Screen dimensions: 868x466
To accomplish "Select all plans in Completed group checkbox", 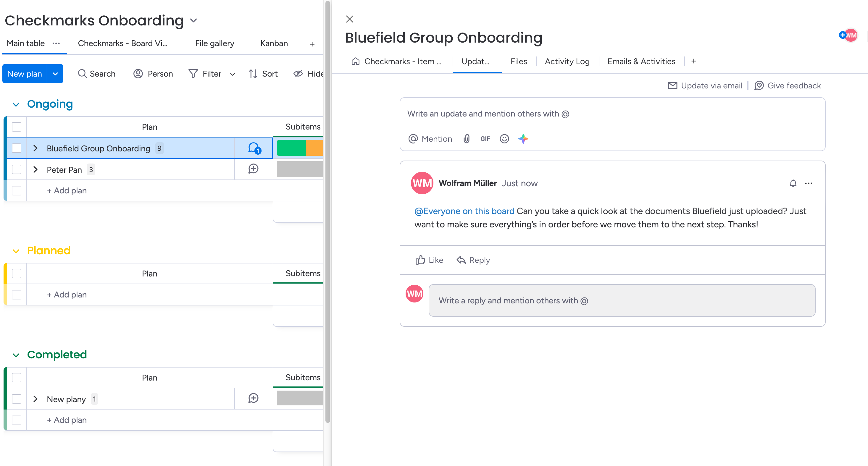I will click(x=17, y=378).
